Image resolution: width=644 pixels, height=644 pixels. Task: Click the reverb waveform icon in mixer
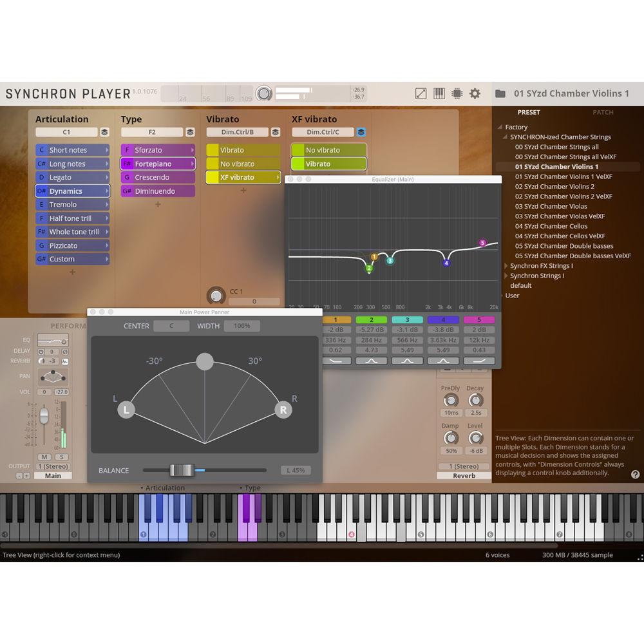click(x=65, y=361)
